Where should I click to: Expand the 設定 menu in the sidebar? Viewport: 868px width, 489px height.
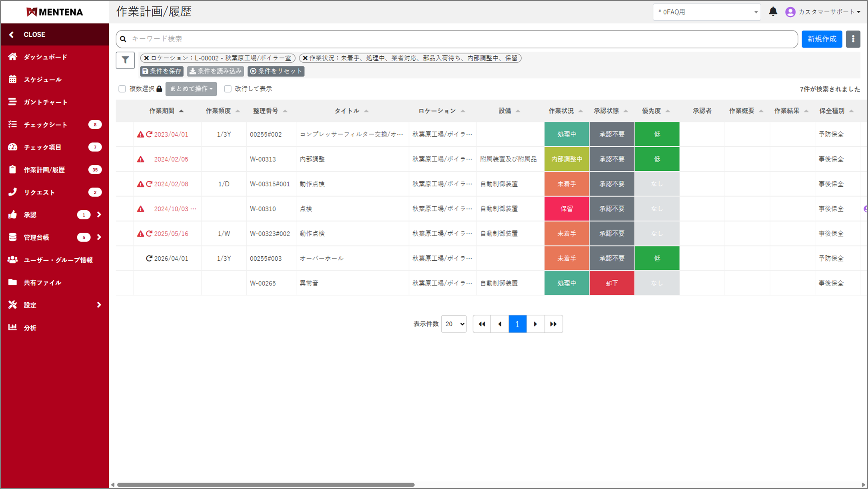[54, 305]
